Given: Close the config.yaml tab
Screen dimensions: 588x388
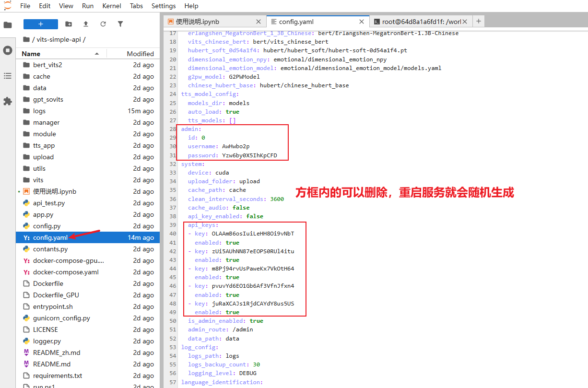Looking at the screenshot, I should 362,22.
